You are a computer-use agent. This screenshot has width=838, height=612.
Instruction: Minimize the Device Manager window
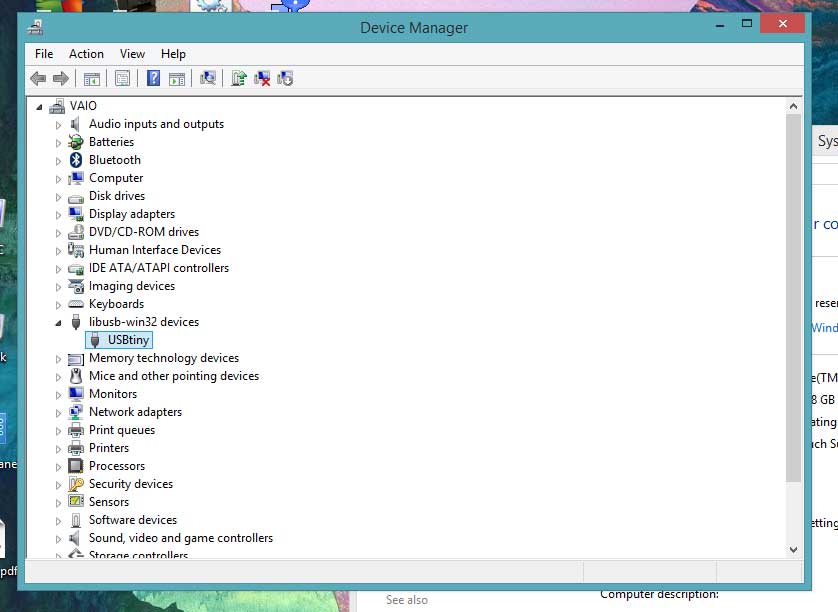coord(720,25)
